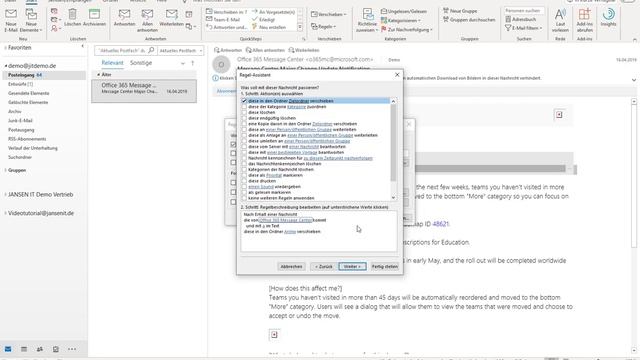This screenshot has width=640, height=360.
Task: Switch to Mail view in navigation bar
Action: pos(8,349)
